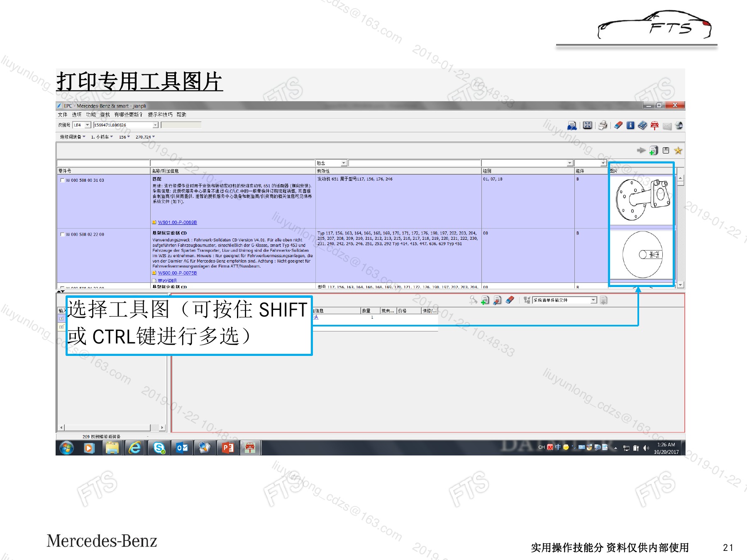Click the greyed envelope mail icon
747x560 pixels.
click(x=667, y=126)
